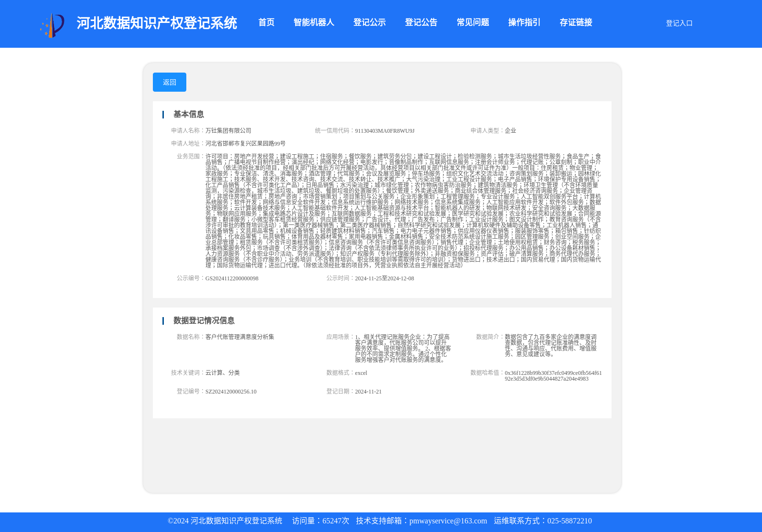The width and height of the screenshot is (762, 532).
Task: Click the site logo icon
Action: tap(52, 25)
